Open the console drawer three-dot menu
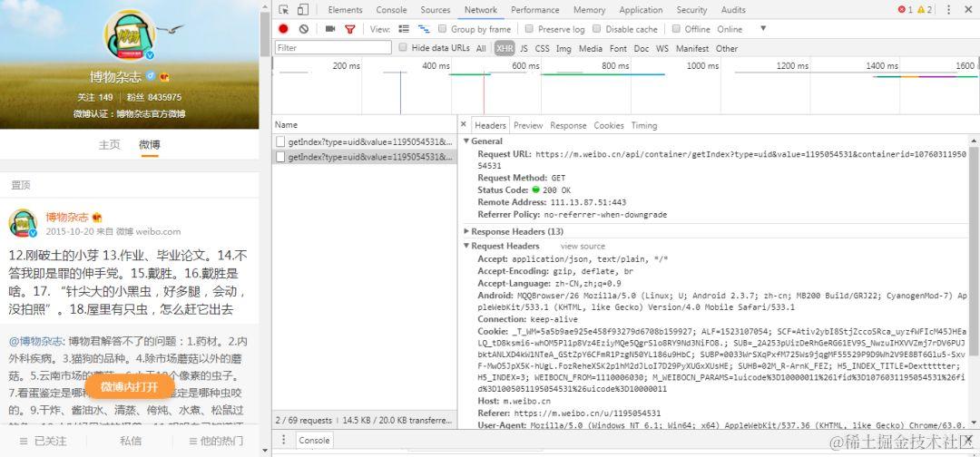This screenshot has width=980, height=457. click(283, 440)
